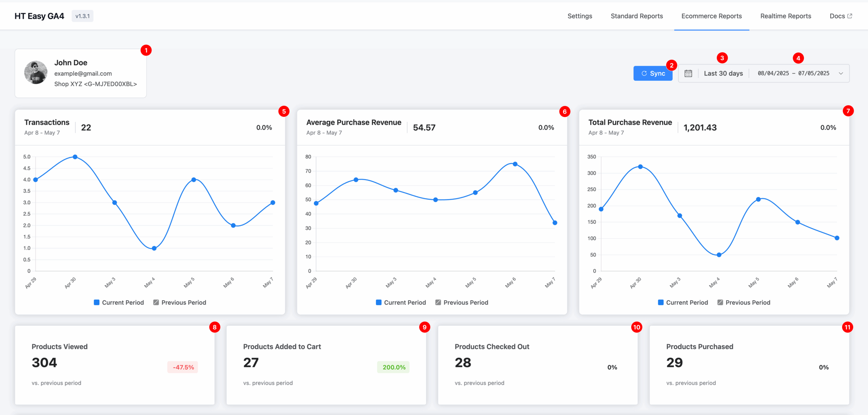868x415 pixels.
Task: Click the external link icon beside Docs
Action: (850, 16)
